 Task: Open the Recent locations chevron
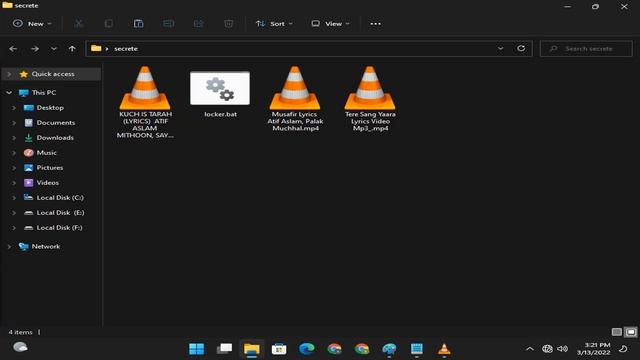click(53, 49)
